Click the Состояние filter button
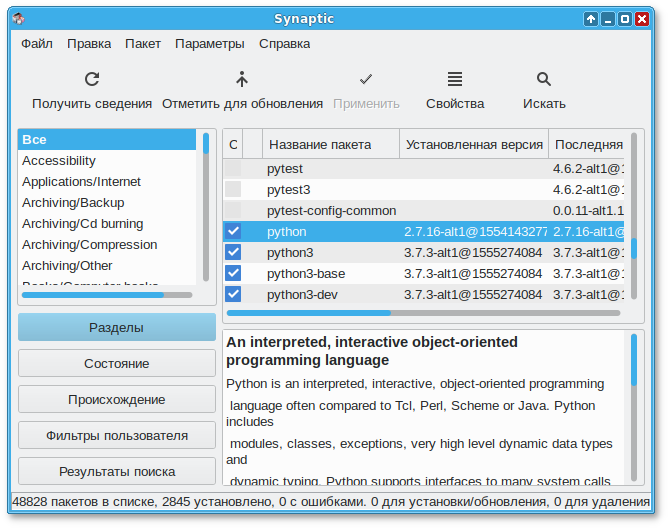This screenshot has height=528, width=668. 117,363
